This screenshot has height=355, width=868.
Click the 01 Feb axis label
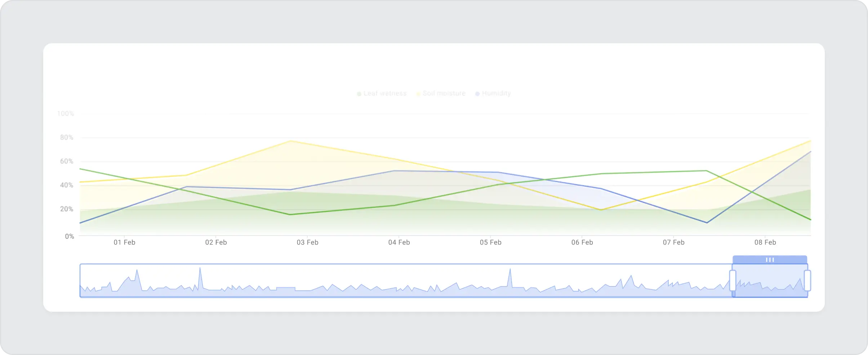click(x=125, y=242)
